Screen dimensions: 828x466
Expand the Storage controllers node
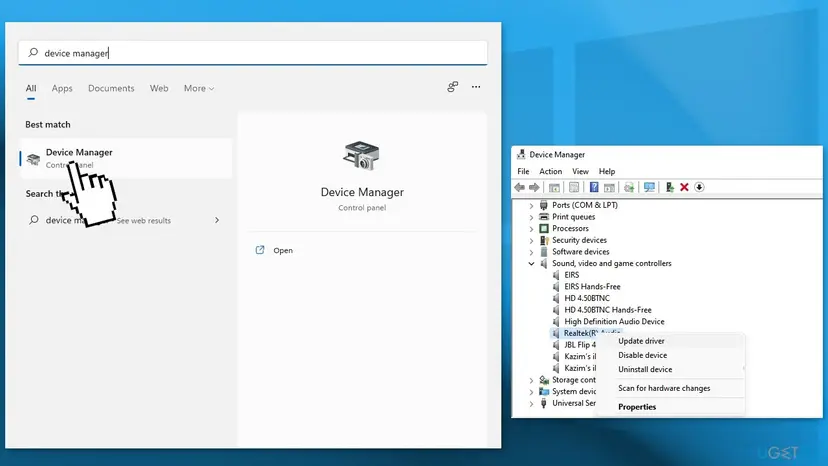click(x=531, y=380)
